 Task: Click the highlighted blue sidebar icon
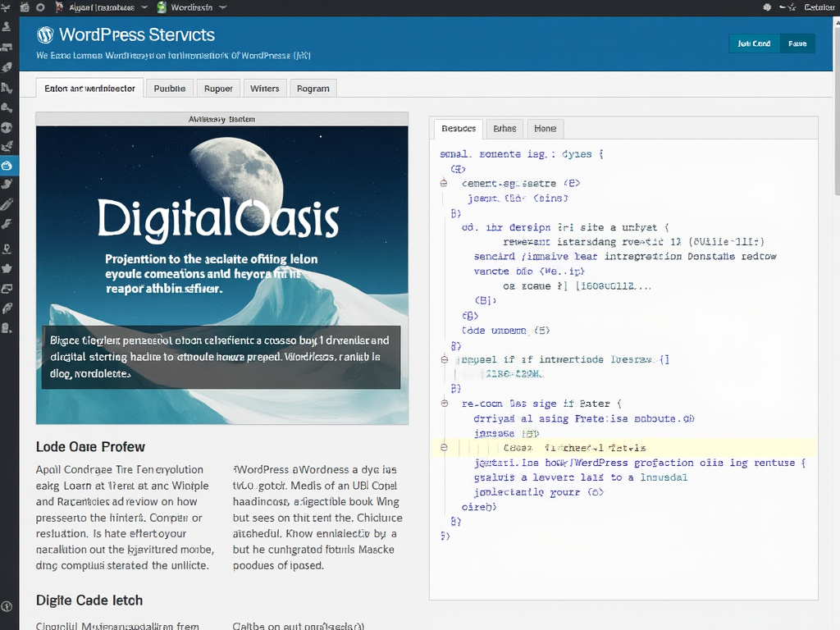point(7,166)
